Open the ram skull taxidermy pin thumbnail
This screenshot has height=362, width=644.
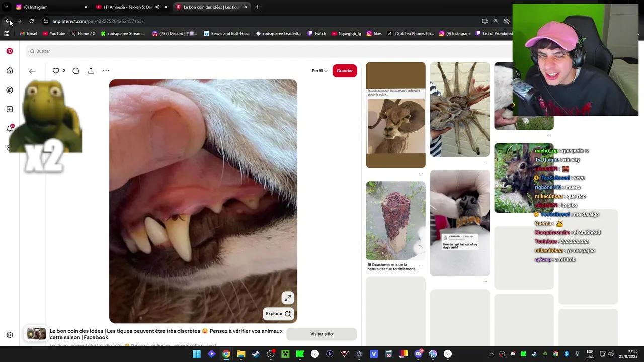(x=395, y=115)
